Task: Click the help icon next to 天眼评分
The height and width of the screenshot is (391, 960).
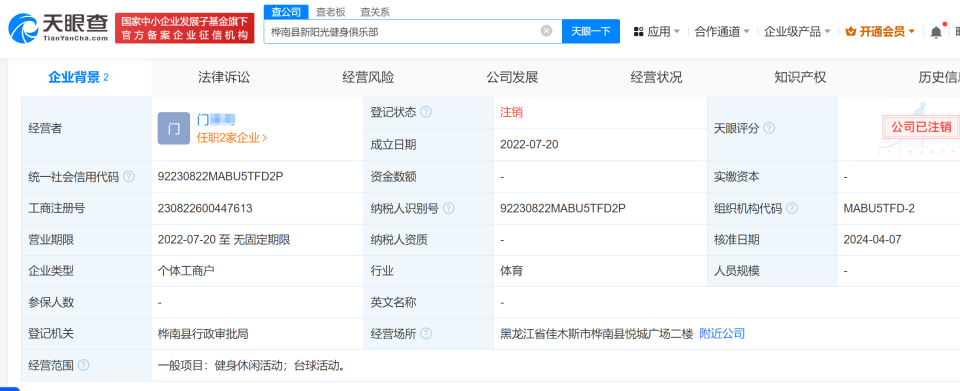Action: tap(769, 128)
